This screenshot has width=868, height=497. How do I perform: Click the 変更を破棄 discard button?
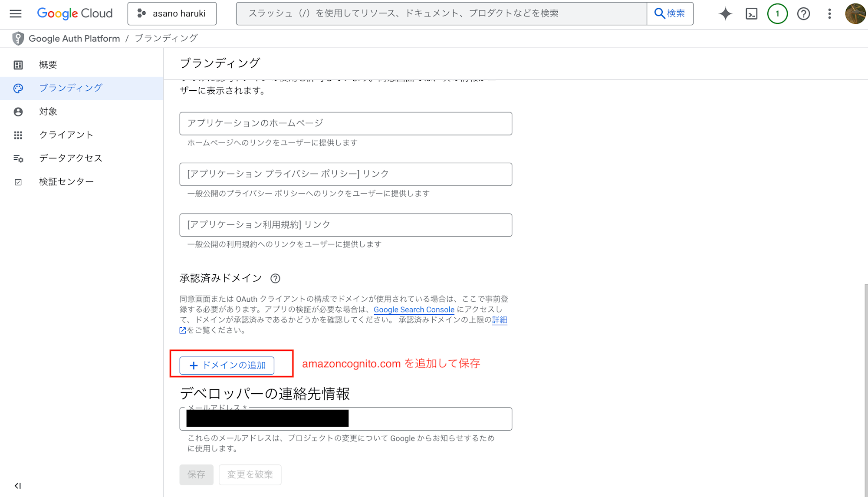pyautogui.click(x=250, y=475)
